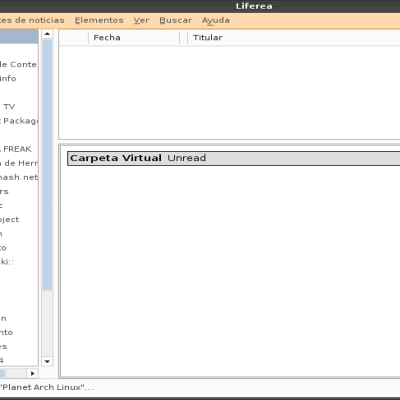The width and height of the screenshot is (400, 400).
Task: Select the feed ending in 'de Herr'
Action: click(x=19, y=163)
